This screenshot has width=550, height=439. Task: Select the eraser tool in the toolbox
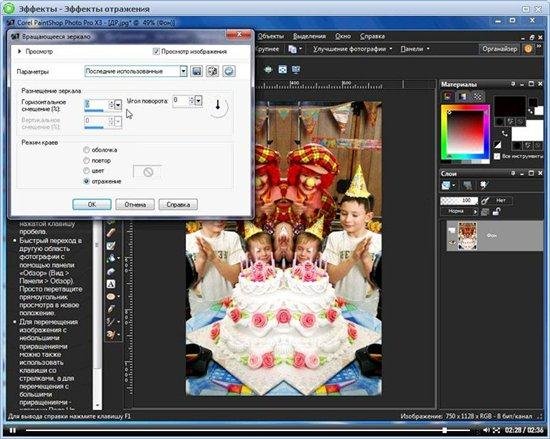(x=111, y=233)
